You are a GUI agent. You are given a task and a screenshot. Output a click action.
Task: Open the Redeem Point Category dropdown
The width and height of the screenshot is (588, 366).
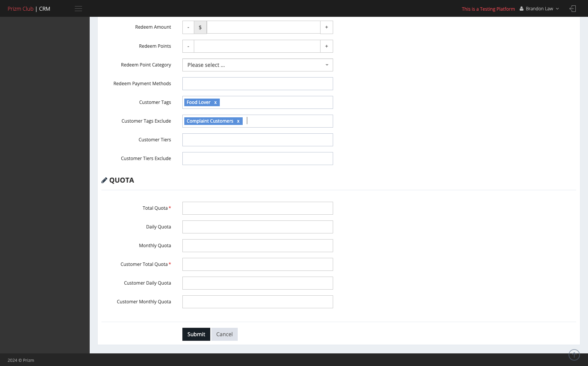tap(258, 65)
